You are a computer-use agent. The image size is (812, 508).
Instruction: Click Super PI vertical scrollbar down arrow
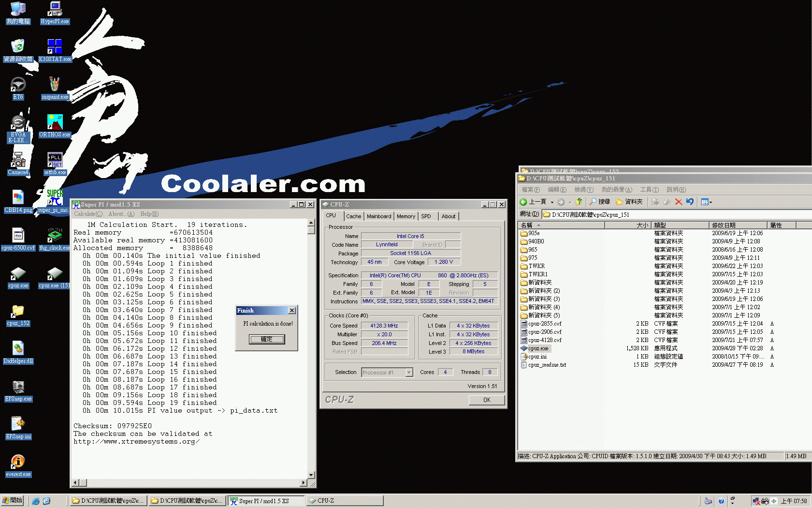pyautogui.click(x=311, y=475)
